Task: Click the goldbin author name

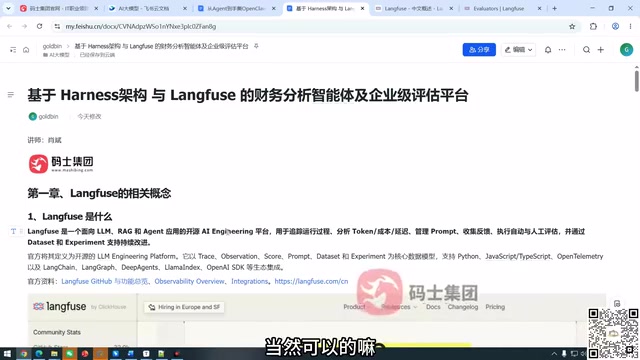Action: (x=48, y=116)
